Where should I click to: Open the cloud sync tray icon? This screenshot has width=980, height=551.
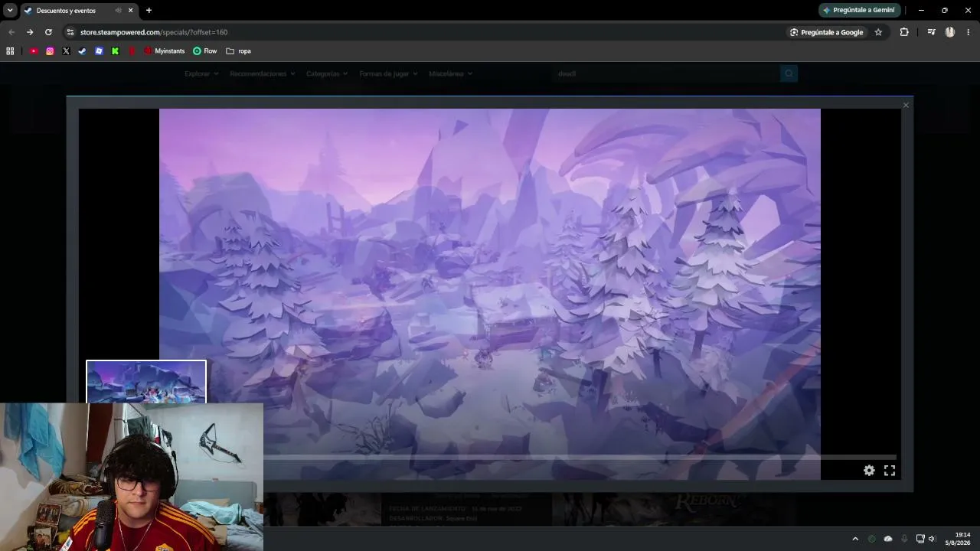[888, 539]
